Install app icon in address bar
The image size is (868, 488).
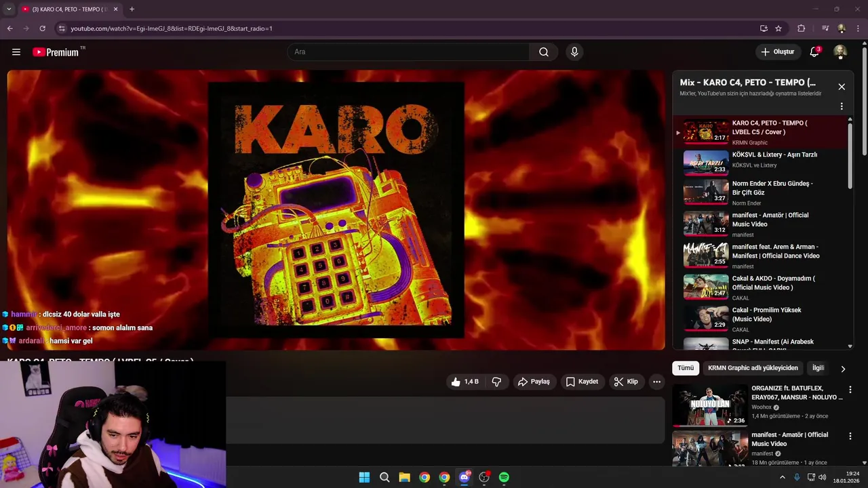[764, 28]
